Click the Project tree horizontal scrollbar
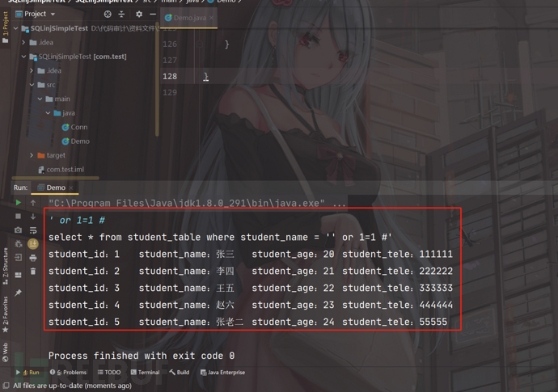This screenshot has width=558, height=392. tap(56, 178)
